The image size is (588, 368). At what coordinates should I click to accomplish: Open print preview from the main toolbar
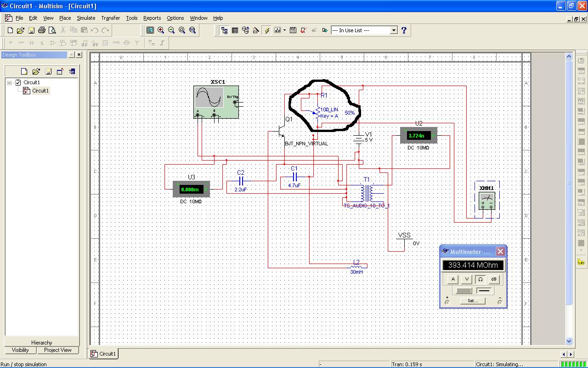(52, 30)
